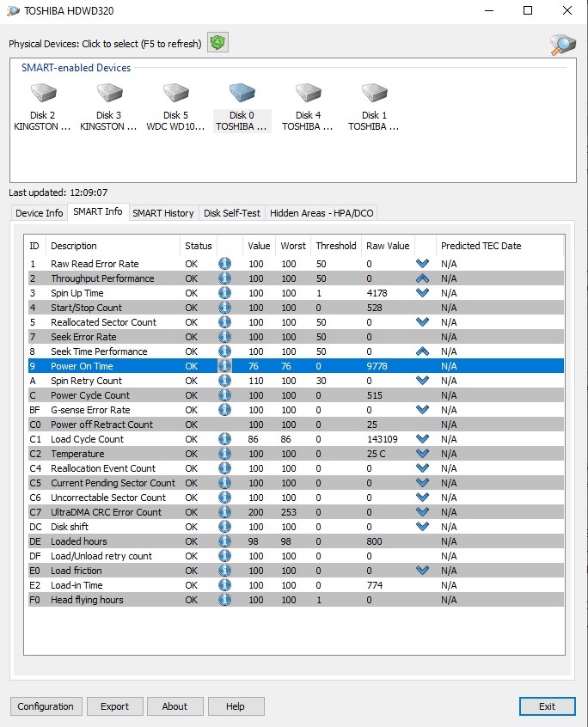The height and width of the screenshot is (727, 588).
Task: Open info icon for Power Cycle Count
Action: (224, 395)
